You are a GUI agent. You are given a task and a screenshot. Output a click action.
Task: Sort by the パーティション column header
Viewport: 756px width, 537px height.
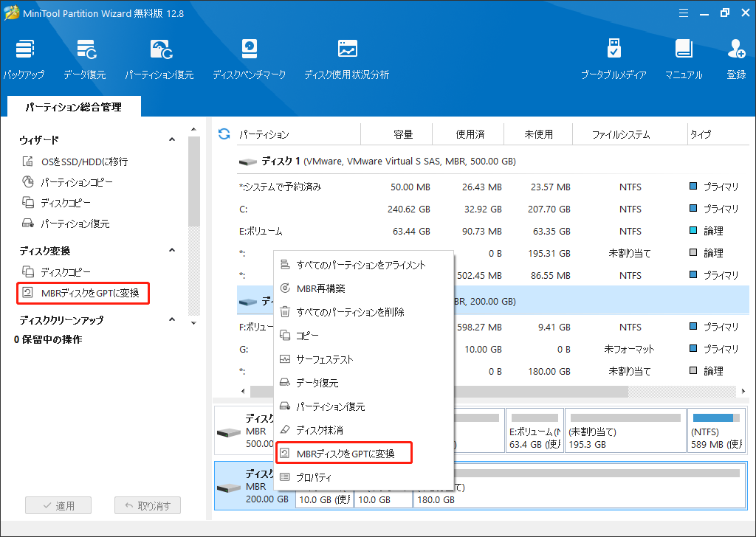click(x=299, y=134)
